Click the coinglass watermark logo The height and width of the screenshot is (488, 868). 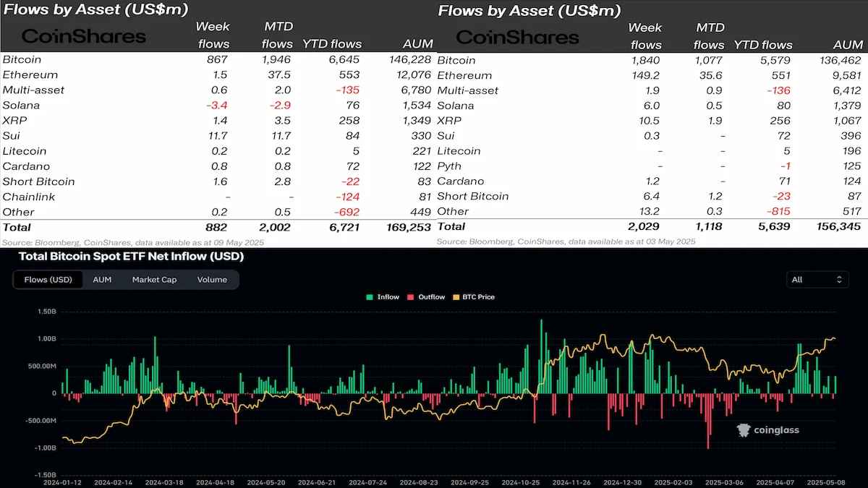click(767, 430)
